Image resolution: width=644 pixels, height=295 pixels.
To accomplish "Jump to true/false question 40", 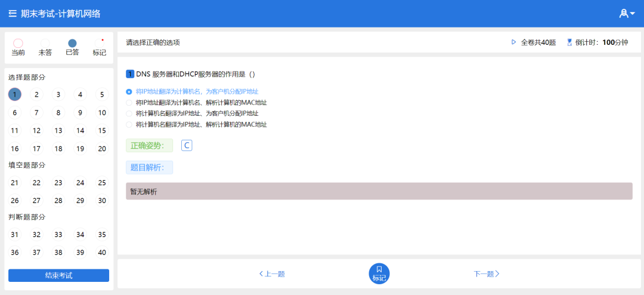I will [102, 252].
